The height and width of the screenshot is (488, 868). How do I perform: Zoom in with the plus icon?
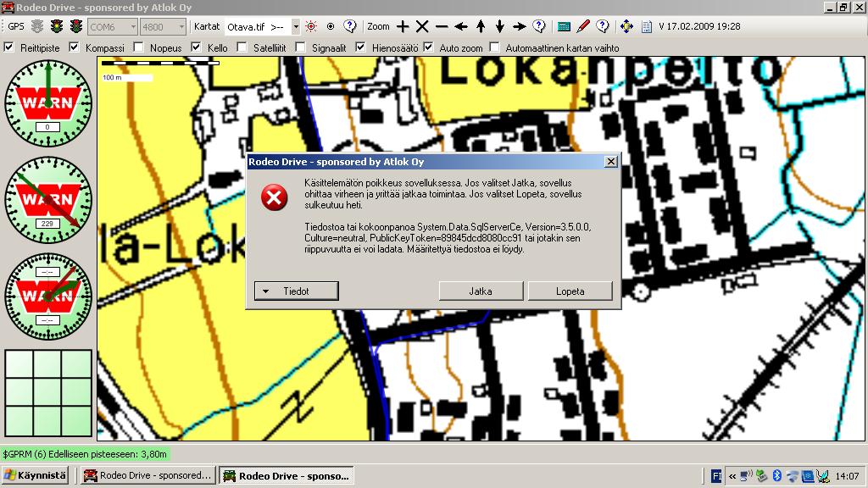(x=403, y=26)
